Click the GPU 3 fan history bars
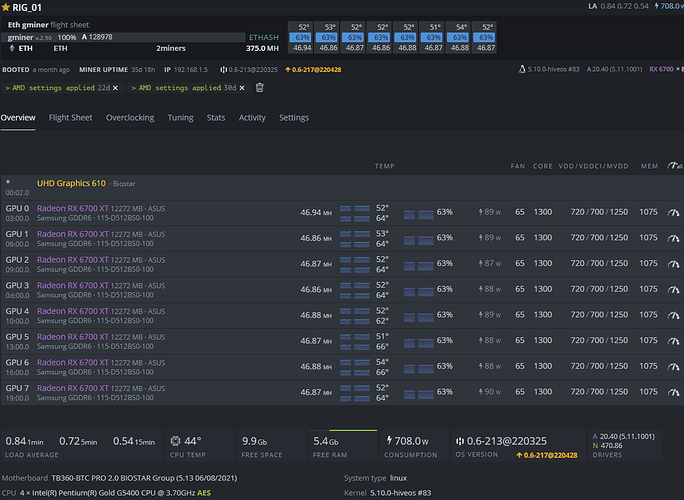This screenshot has height=500, width=684. [419, 290]
